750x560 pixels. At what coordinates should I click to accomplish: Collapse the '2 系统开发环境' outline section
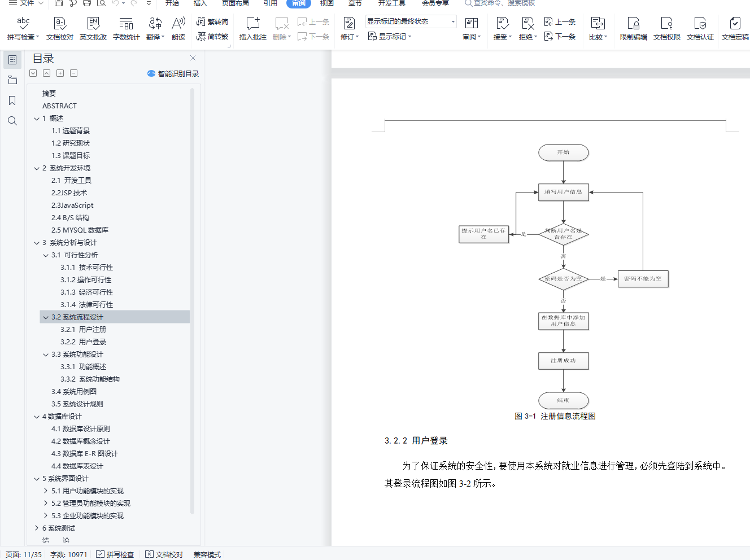pos(37,168)
